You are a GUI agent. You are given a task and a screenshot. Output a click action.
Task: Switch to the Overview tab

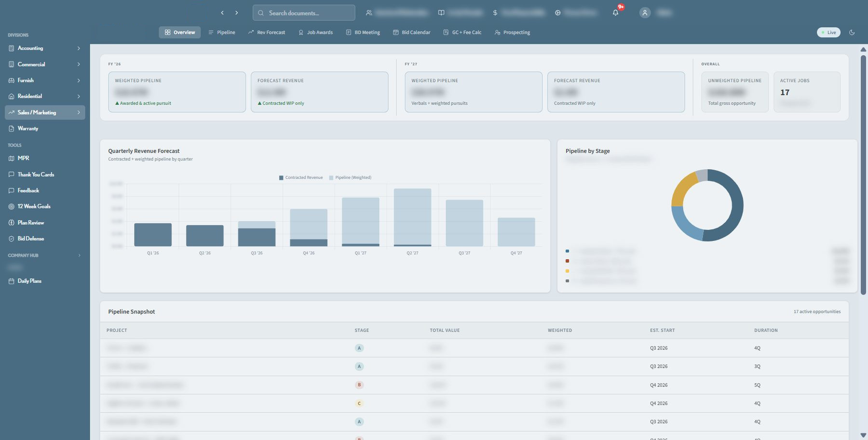pos(180,32)
